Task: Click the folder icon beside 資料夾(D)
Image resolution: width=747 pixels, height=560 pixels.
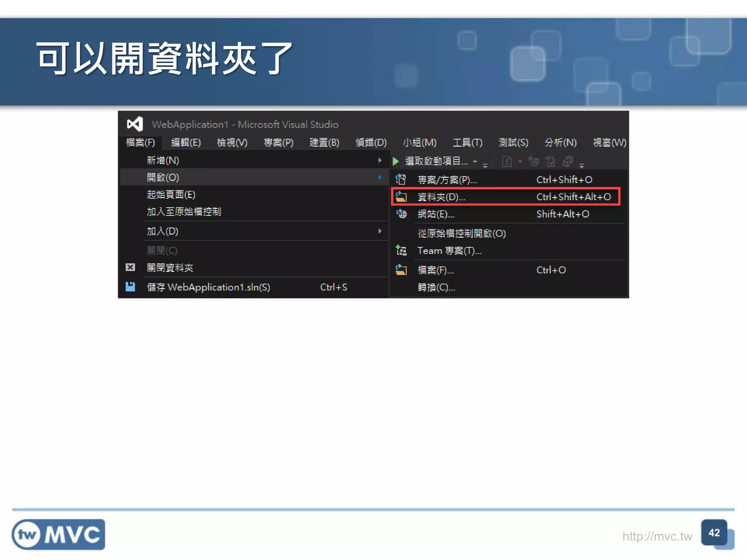Action: coord(401,197)
